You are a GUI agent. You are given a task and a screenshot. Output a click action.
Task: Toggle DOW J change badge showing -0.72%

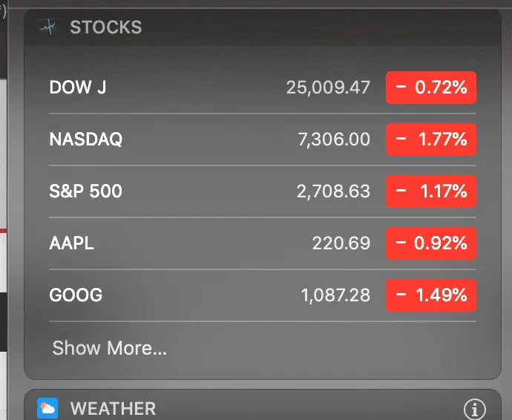[430, 88]
